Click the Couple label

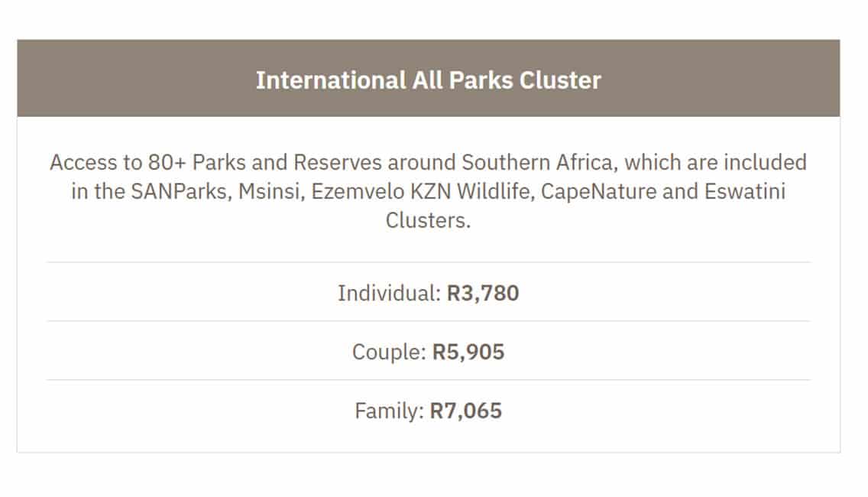[389, 352]
